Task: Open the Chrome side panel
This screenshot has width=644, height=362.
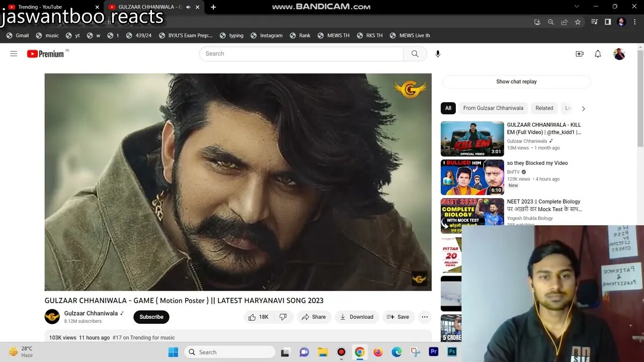Action: pos(608,22)
